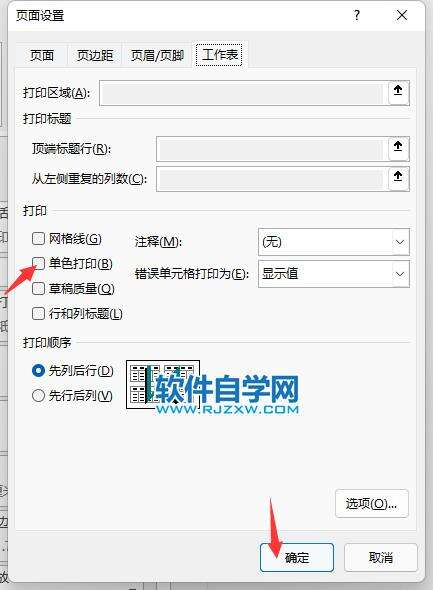Screen dimensions: 433x590
Task: Click the print order preview image
Action: tap(163, 384)
